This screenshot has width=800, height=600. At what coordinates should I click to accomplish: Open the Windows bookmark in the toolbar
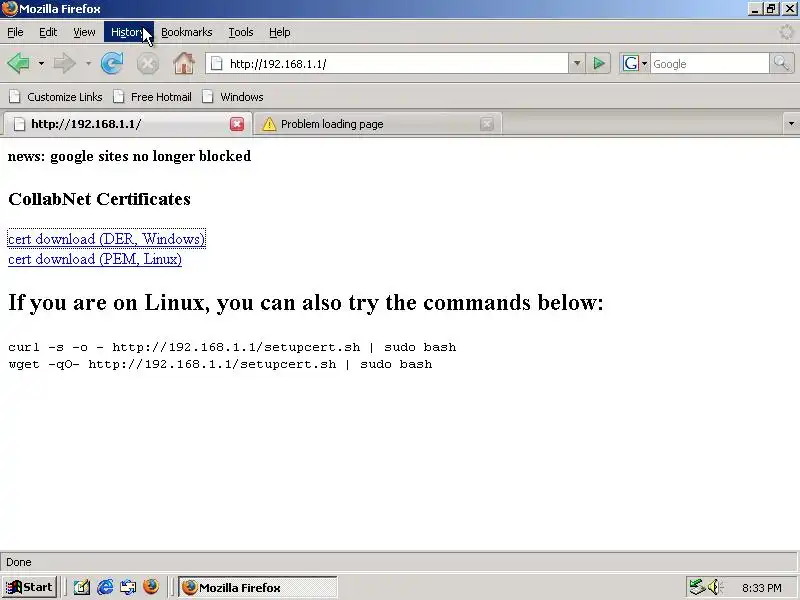233,97
